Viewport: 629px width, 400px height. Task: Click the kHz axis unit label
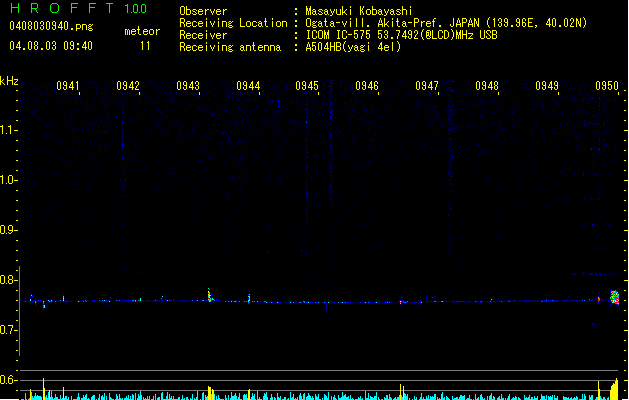click(x=9, y=81)
